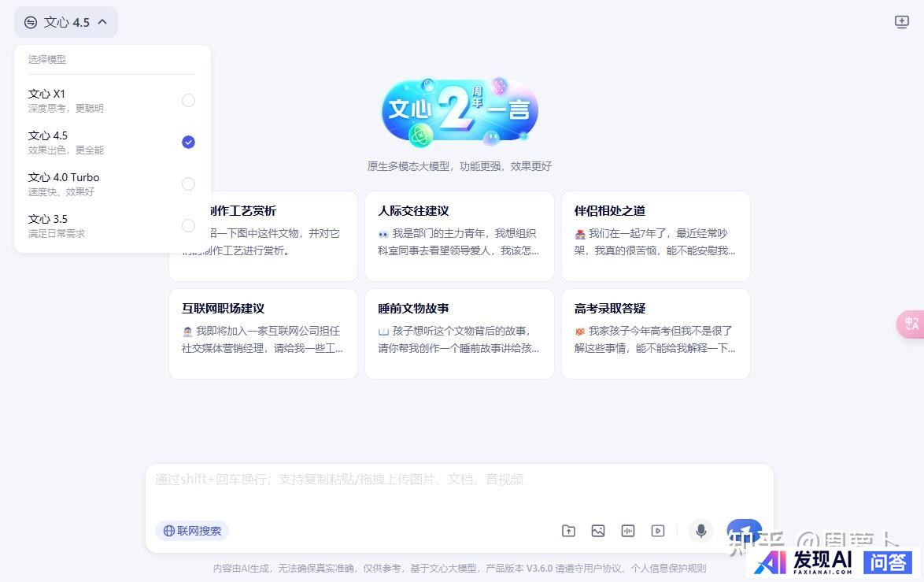Screen dimensions: 924x582
Task: Select the 文心 4.5 checked radio button
Action: pos(188,142)
